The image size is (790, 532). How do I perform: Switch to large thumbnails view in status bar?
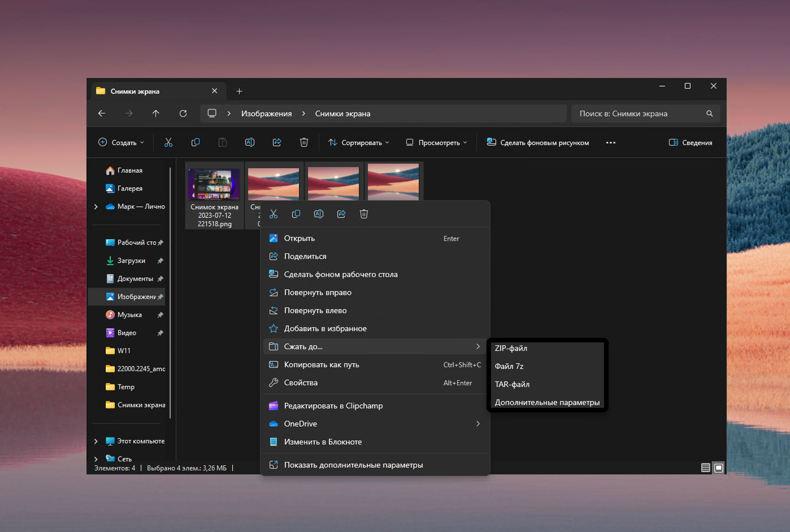pos(718,468)
